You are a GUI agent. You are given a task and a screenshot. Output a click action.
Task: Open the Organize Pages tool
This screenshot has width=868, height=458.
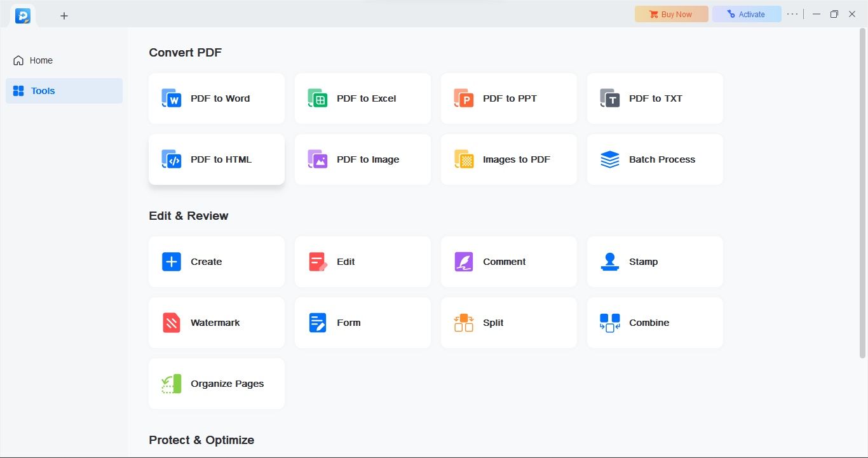pyautogui.click(x=216, y=383)
